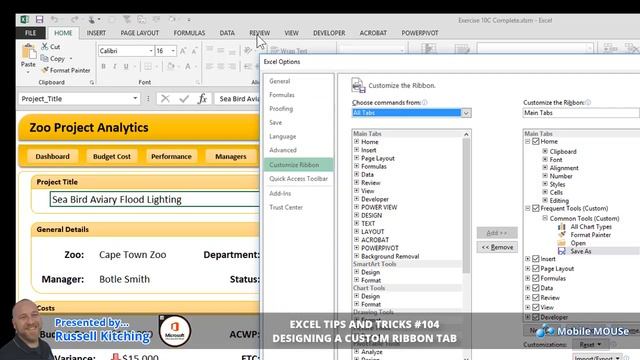Expand POWER VIEW in the left commands list
Screen dimensions: 640x360
(356, 207)
